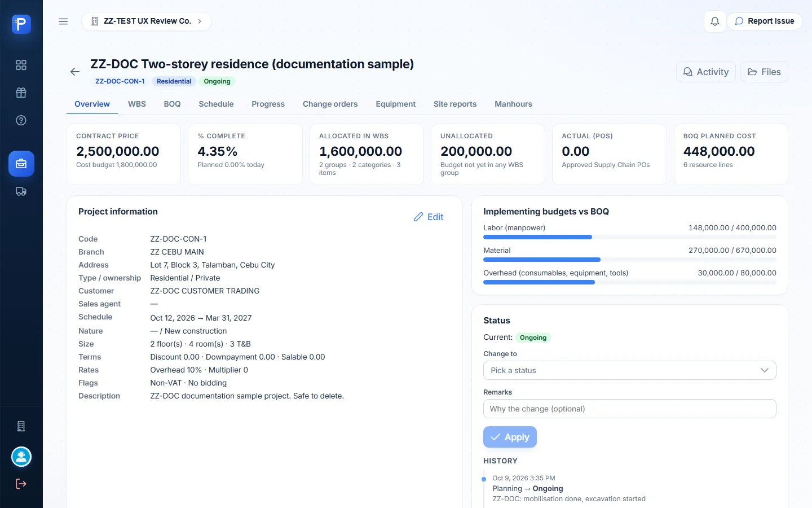Click the Allocated in WBS value 1,600,000.00

point(361,151)
